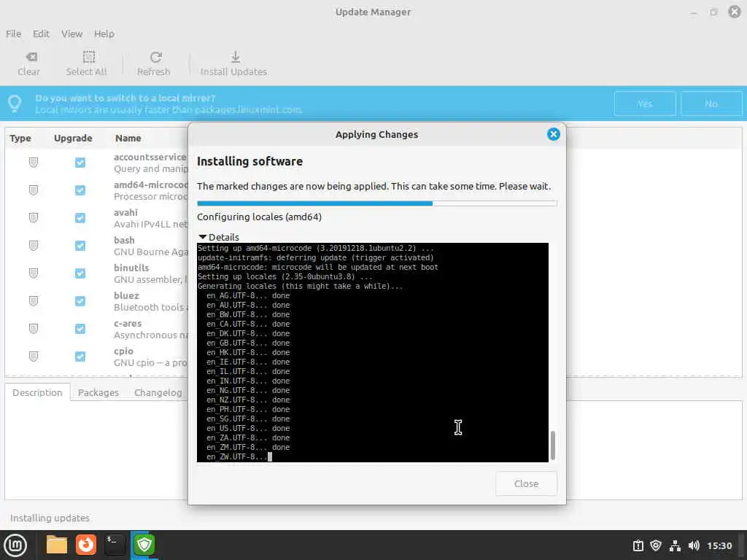Image resolution: width=747 pixels, height=560 pixels.
Task: Select the bash package row
Action: click(x=97, y=246)
